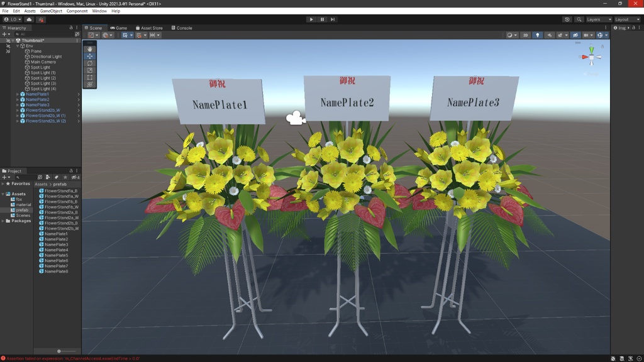Screen dimensions: 644x362
Task: Click the Step frame button
Action: [333, 19]
